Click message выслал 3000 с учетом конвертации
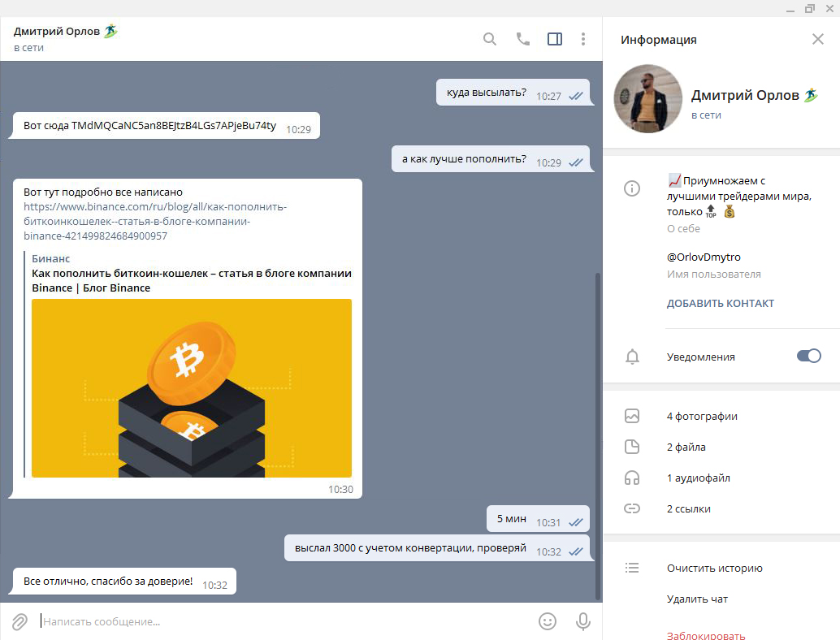840x640 pixels. point(436,548)
